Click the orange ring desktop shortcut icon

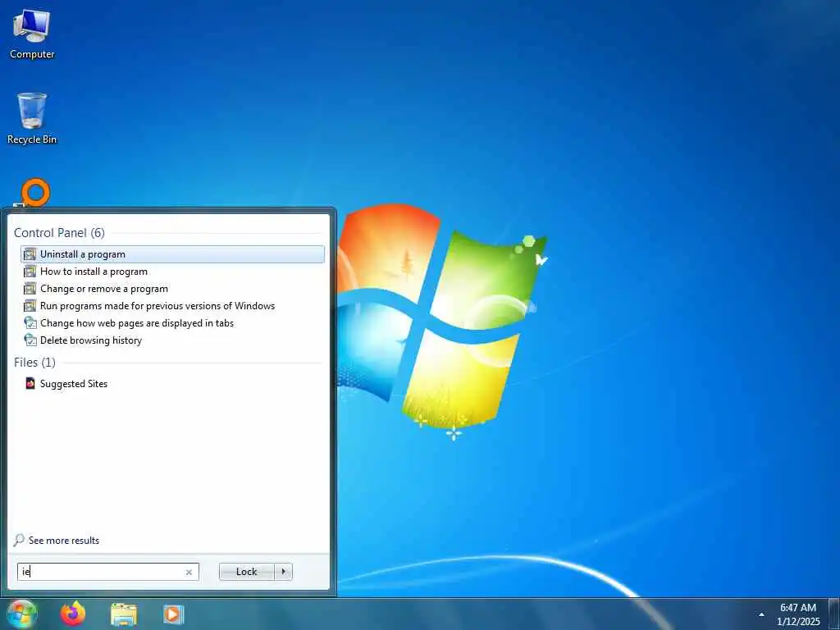point(35,193)
